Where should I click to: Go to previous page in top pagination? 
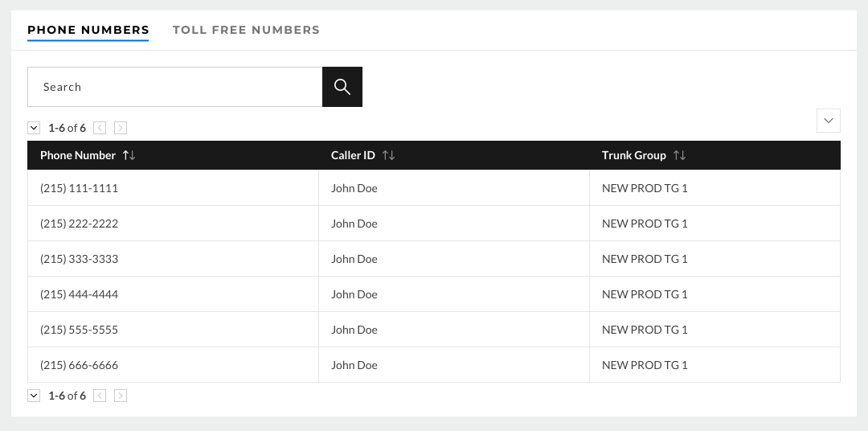[100, 128]
